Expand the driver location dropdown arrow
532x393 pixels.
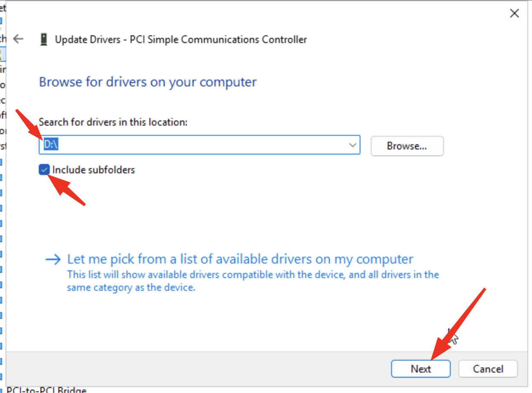click(352, 146)
